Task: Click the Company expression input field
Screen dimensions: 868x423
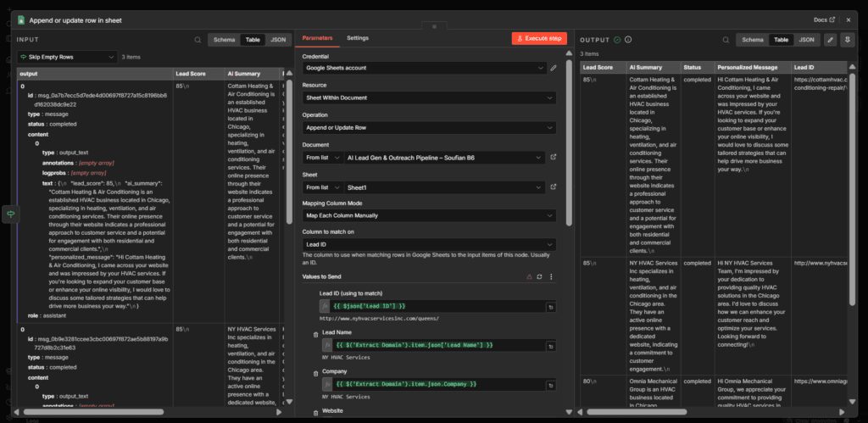Action: point(438,384)
